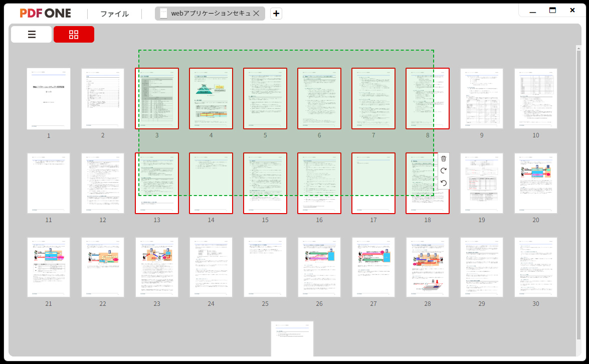The height and width of the screenshot is (364, 589).
Task: Select the page 1 cover thumbnail
Action: click(x=49, y=99)
